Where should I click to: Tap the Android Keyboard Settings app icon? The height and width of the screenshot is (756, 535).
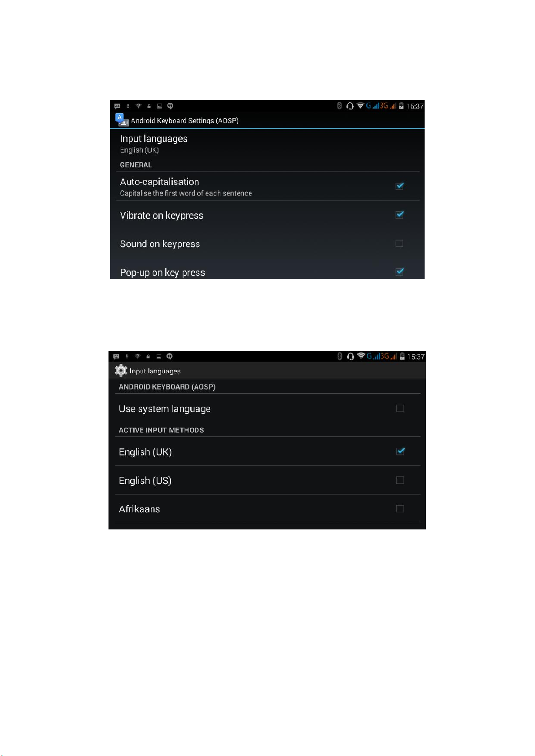point(122,120)
